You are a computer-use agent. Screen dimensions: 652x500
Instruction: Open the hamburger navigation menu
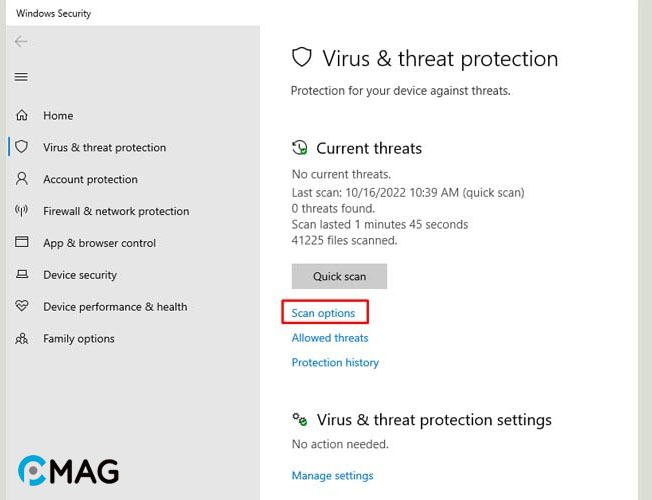click(21, 77)
